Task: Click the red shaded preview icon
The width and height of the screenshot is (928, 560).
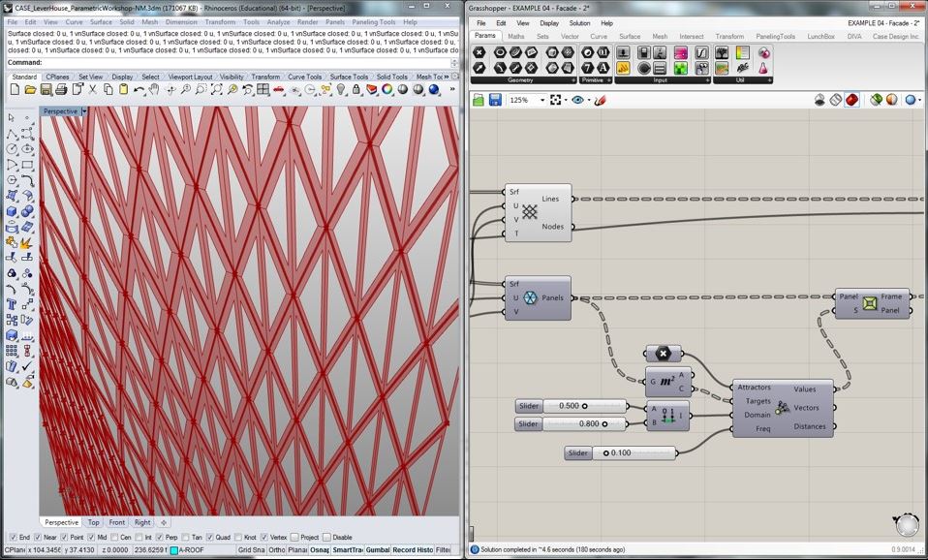Action: click(x=852, y=100)
